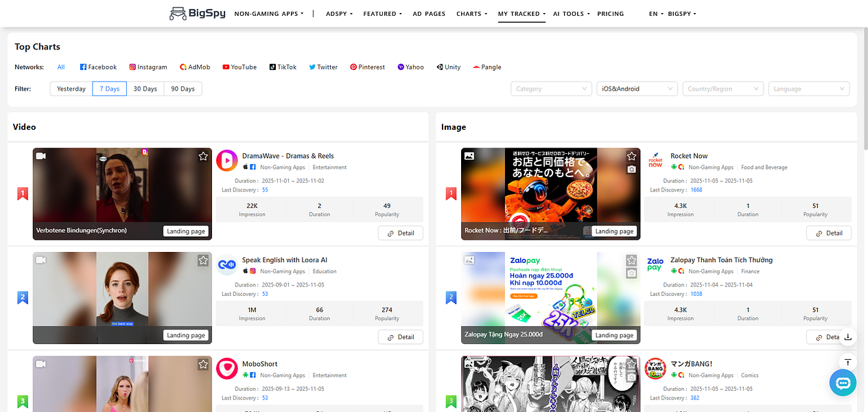Open image search camera icon on Zalopay ad
The image size is (868, 412).
631,273
